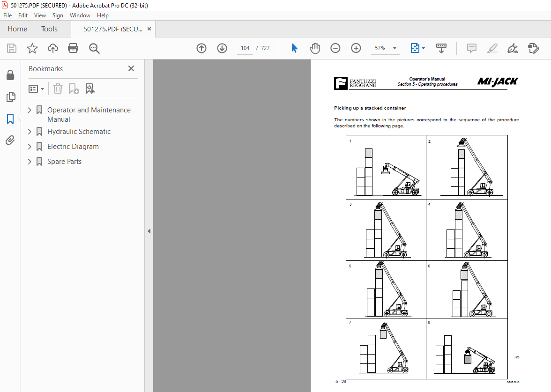
Task: Toggle the page thumbnails panel
Action: coord(10,97)
